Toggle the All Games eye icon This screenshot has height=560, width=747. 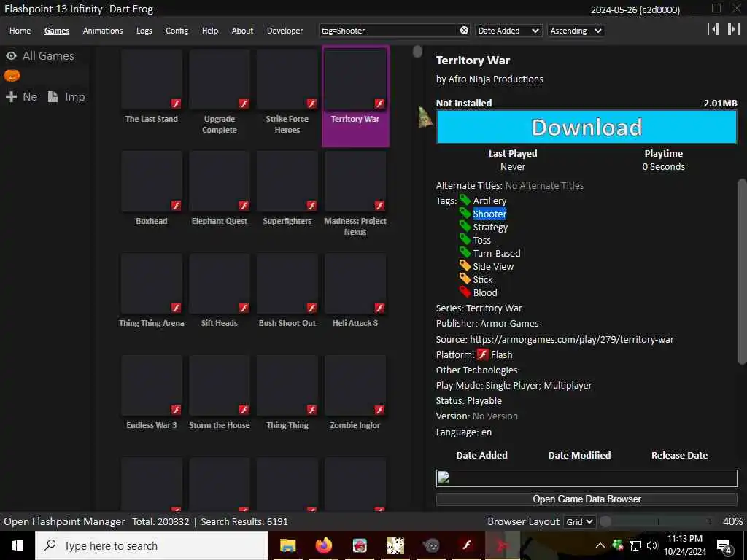click(12, 55)
